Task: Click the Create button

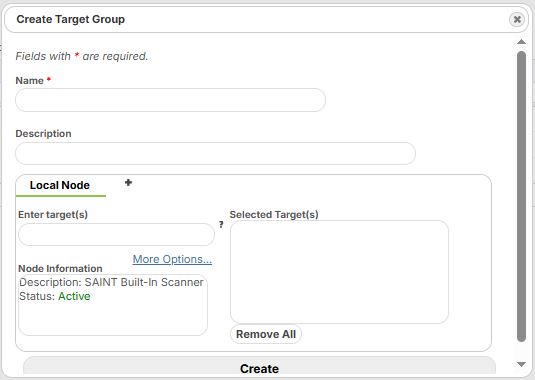Action: (259, 368)
